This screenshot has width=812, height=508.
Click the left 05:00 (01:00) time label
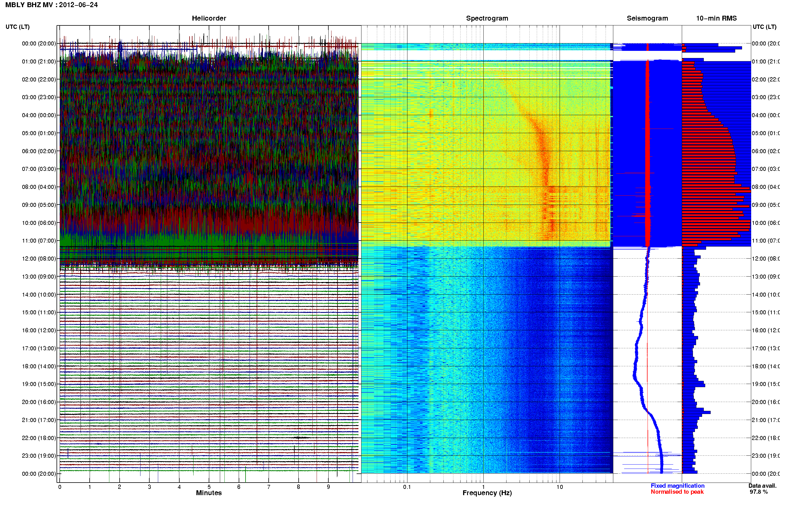(x=39, y=133)
